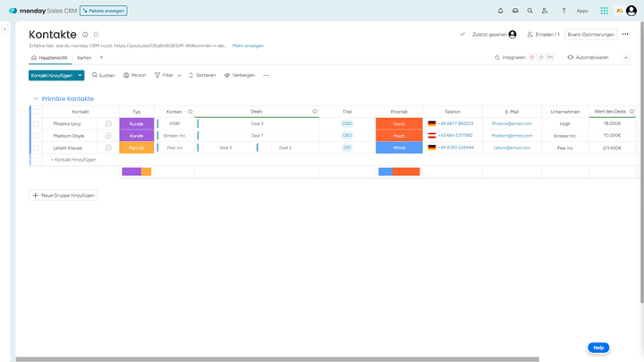Image resolution: width=644 pixels, height=362 pixels.
Task: Open the inbox tray icon
Action: click(514, 11)
